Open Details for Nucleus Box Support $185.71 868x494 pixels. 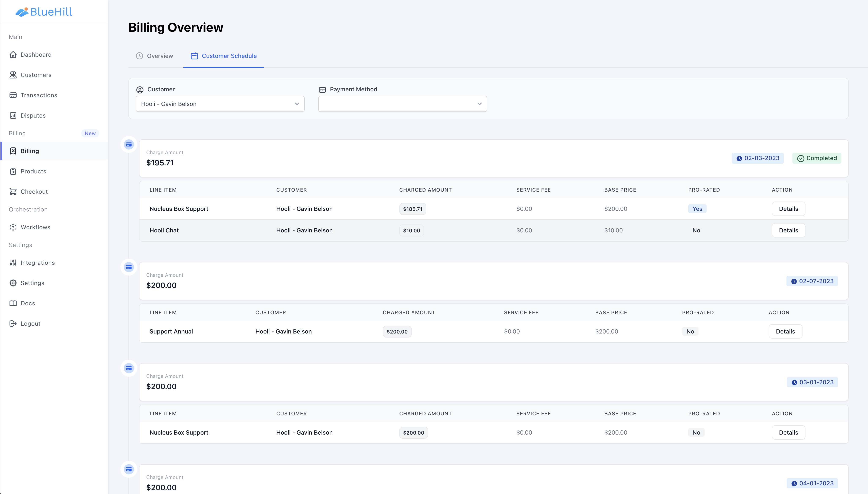[788, 209]
